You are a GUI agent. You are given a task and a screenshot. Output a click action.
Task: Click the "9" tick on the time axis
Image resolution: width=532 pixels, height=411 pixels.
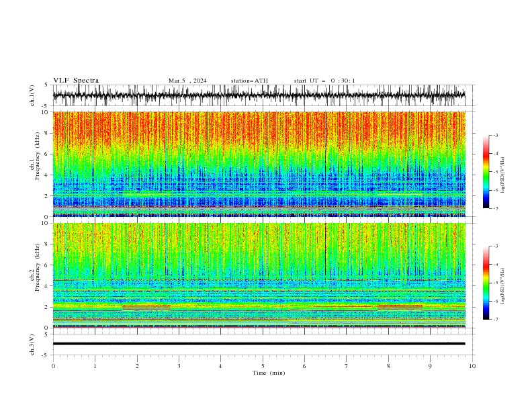tap(430, 366)
